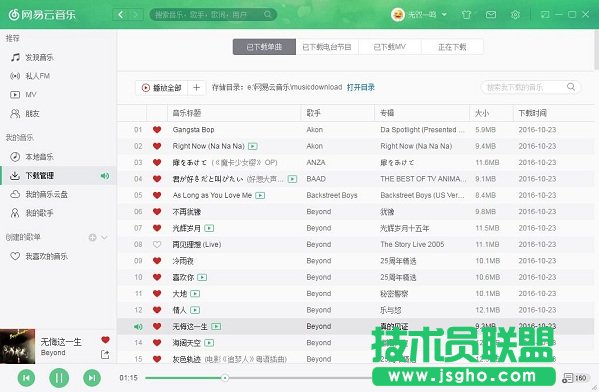Image resolution: width=599 pixels, height=392 pixels.
Task: Toggle heart for 喜欢你
Action: pos(157,277)
